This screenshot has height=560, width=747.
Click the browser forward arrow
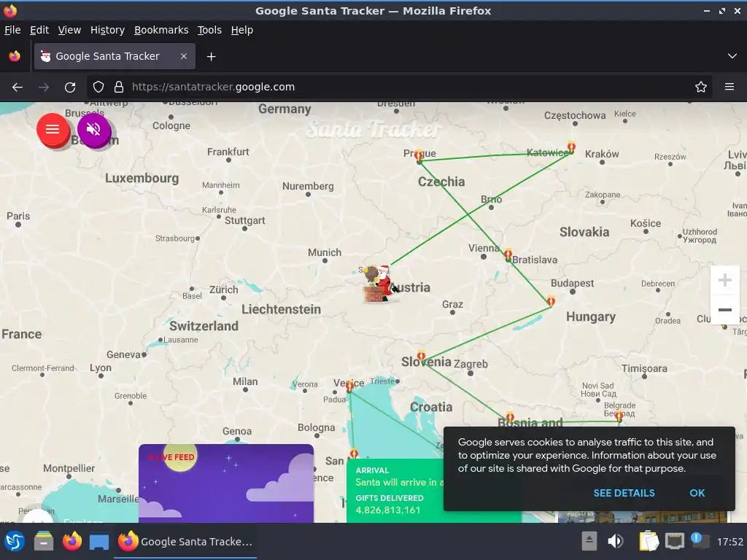pos(44,87)
